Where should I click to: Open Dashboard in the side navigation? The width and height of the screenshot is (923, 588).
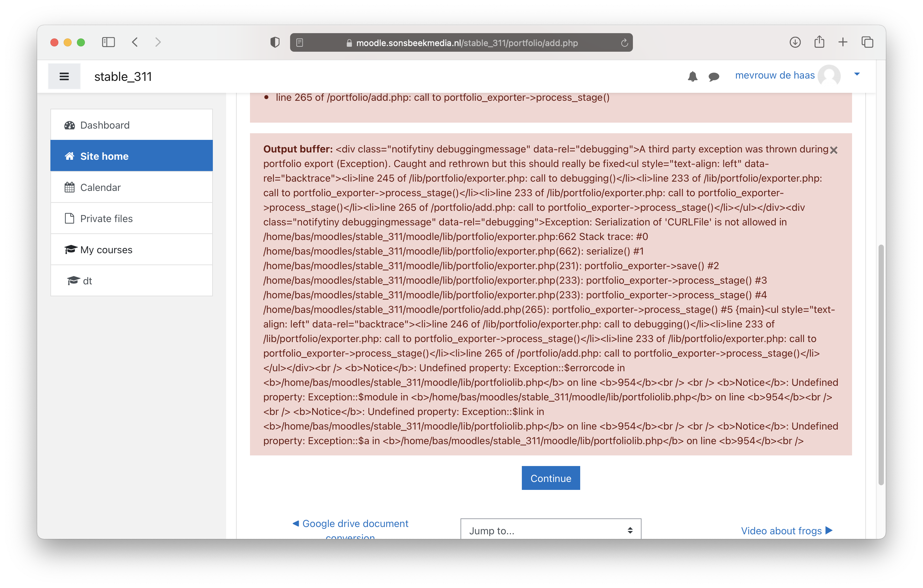[132, 125]
